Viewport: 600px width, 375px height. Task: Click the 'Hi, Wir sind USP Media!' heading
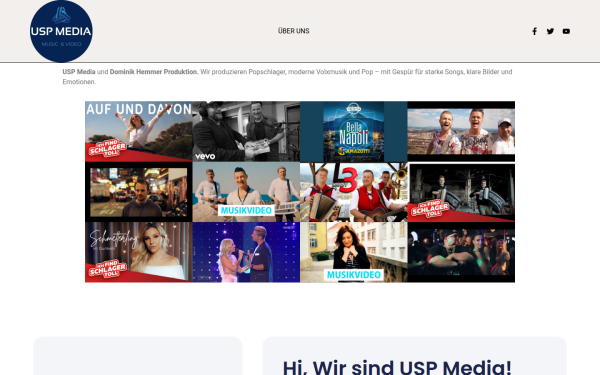click(x=397, y=367)
